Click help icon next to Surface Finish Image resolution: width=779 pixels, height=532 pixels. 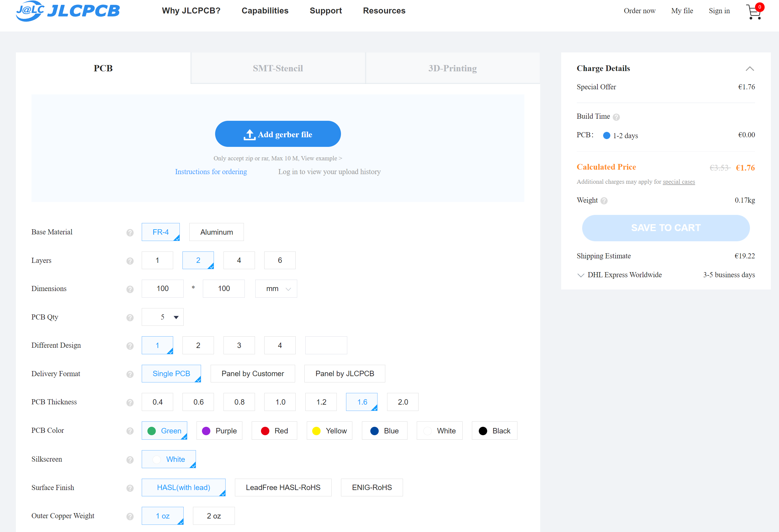[x=130, y=488]
